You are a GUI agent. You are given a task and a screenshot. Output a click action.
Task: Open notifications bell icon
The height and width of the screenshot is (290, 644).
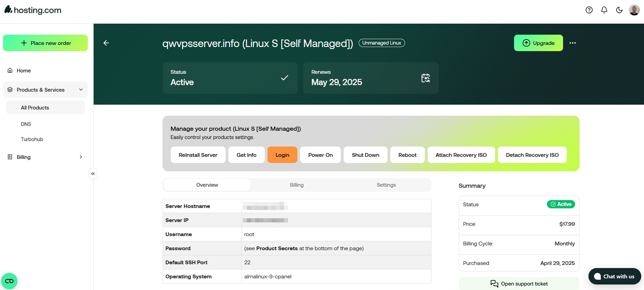tap(604, 10)
